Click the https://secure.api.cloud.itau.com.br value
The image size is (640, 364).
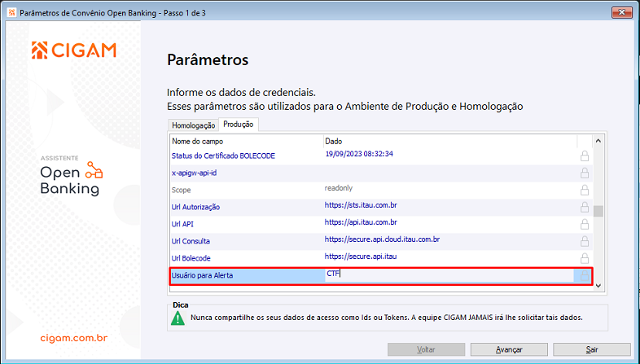tap(382, 239)
